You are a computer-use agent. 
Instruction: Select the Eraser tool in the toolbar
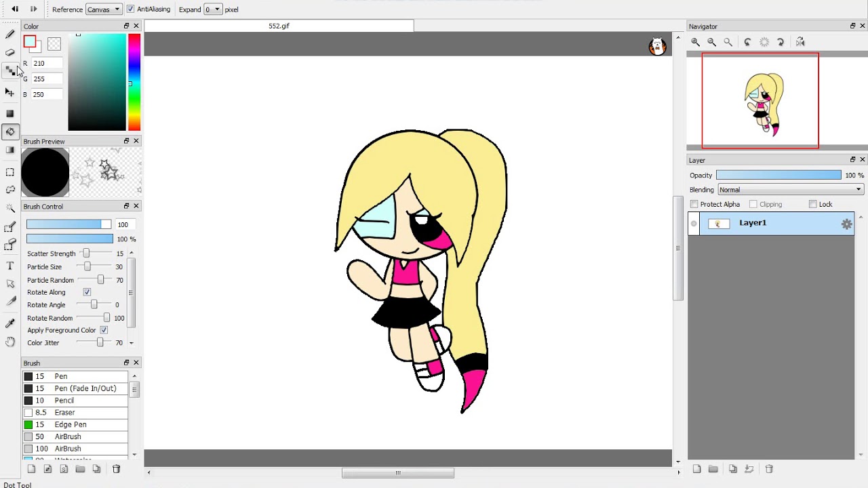pyautogui.click(x=9, y=52)
